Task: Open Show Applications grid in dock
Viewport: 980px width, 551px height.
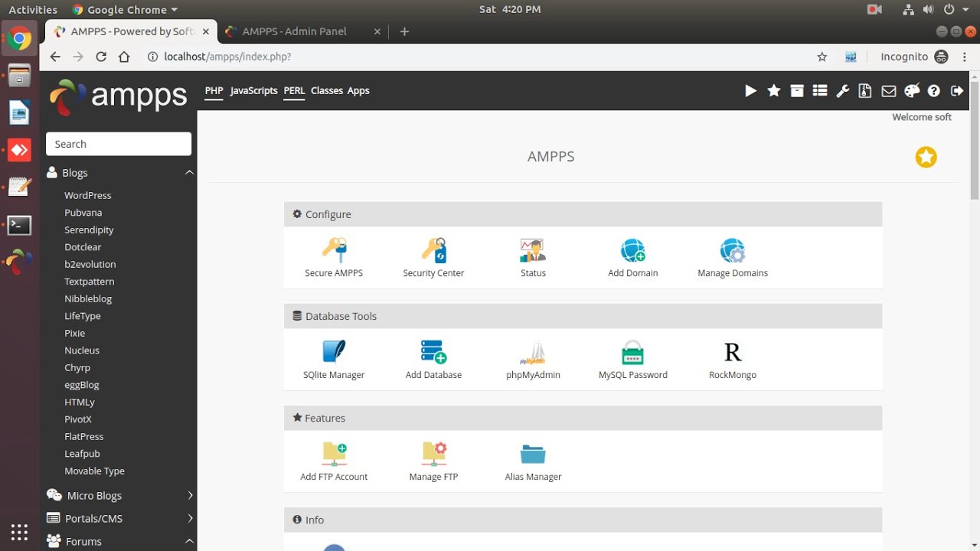Action: tap(19, 532)
